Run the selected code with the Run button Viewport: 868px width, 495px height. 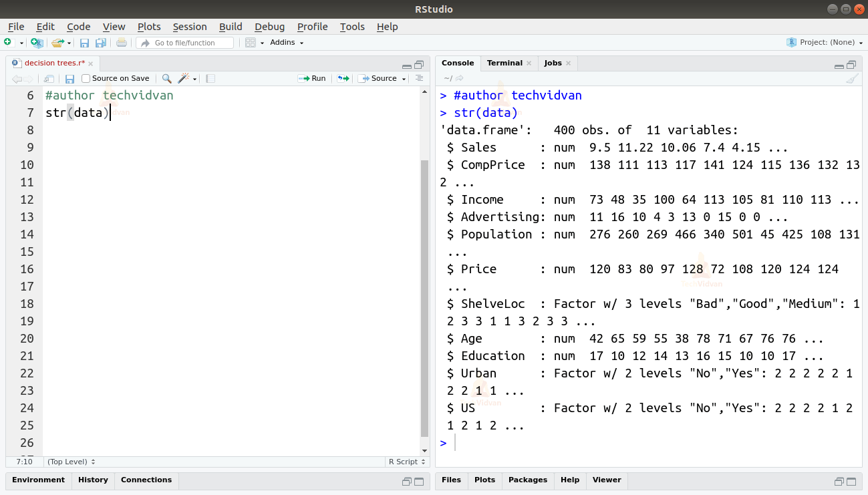312,78
